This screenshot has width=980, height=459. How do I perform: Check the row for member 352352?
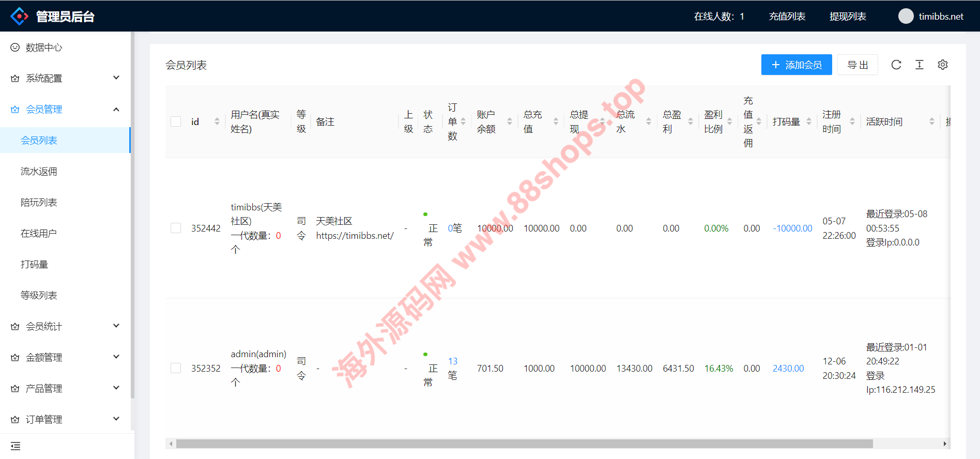coord(176,368)
